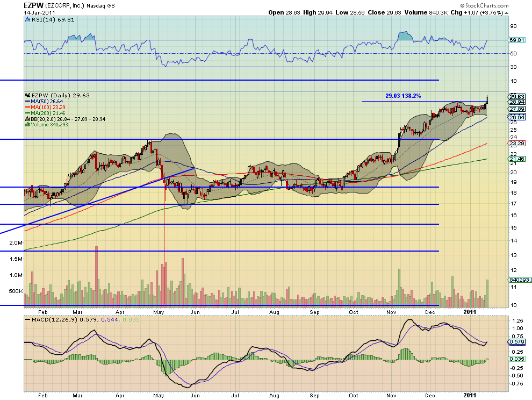Screen dimensions: 532x400
Task: Click '2011' on the price chart date axis
Action: click(470, 312)
